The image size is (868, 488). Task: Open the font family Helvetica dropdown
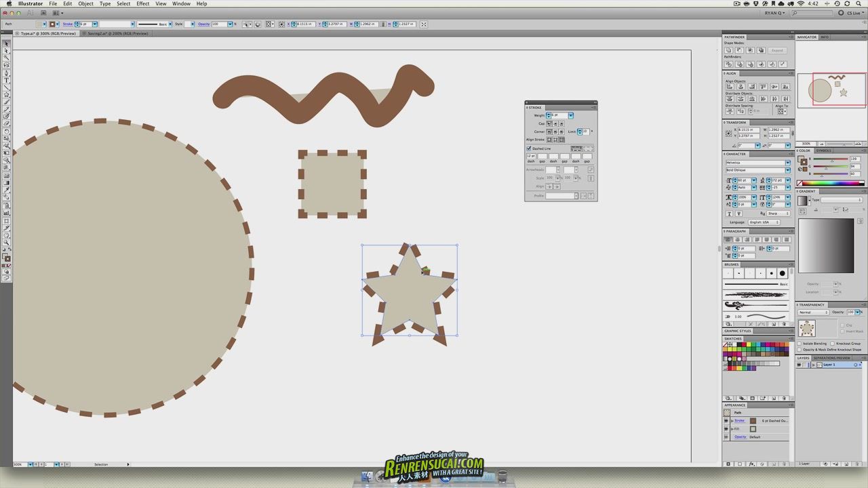tap(788, 163)
